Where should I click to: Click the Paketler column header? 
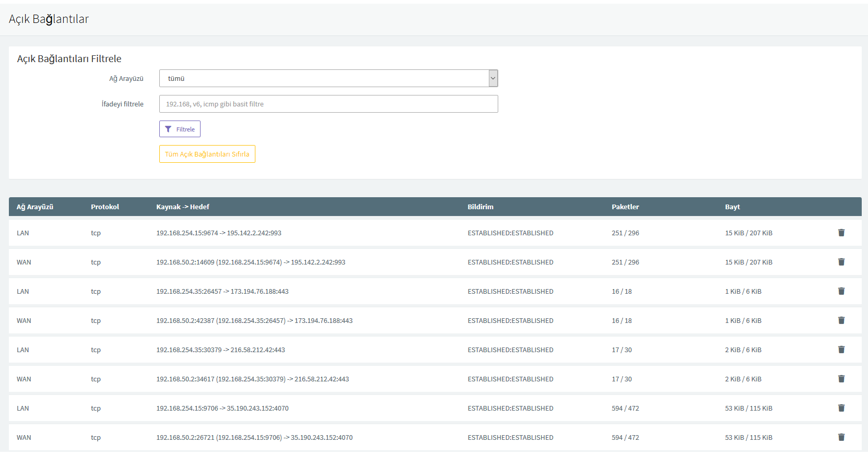pos(625,207)
